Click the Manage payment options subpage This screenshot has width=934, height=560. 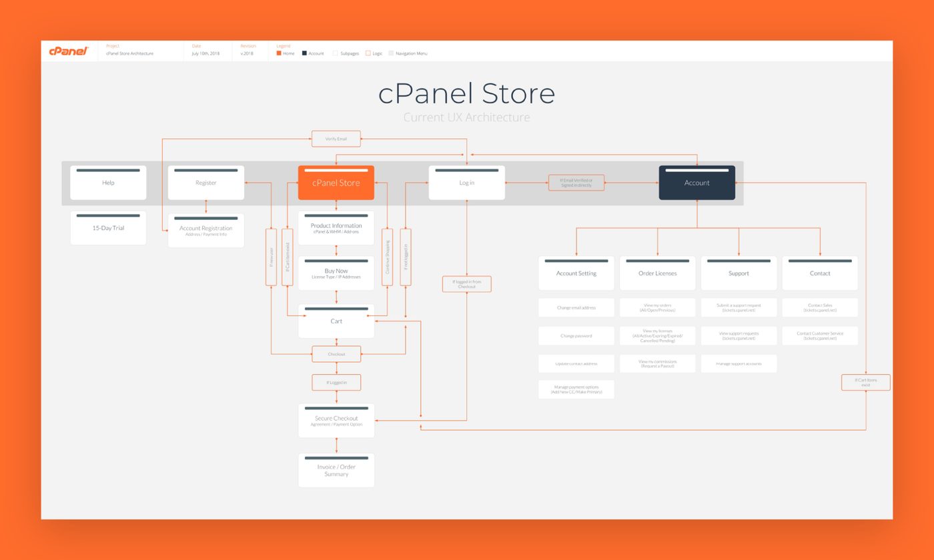point(576,389)
